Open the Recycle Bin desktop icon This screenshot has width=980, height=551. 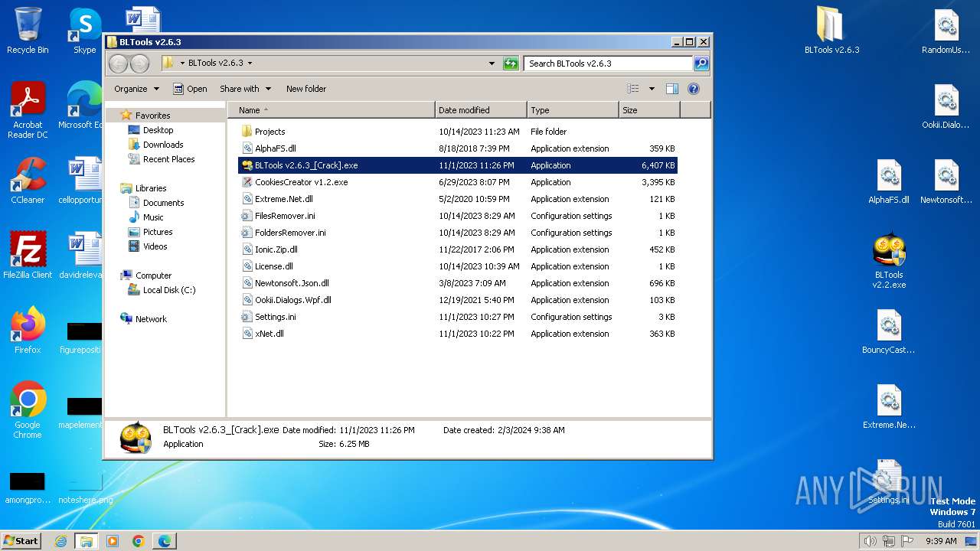(28, 31)
